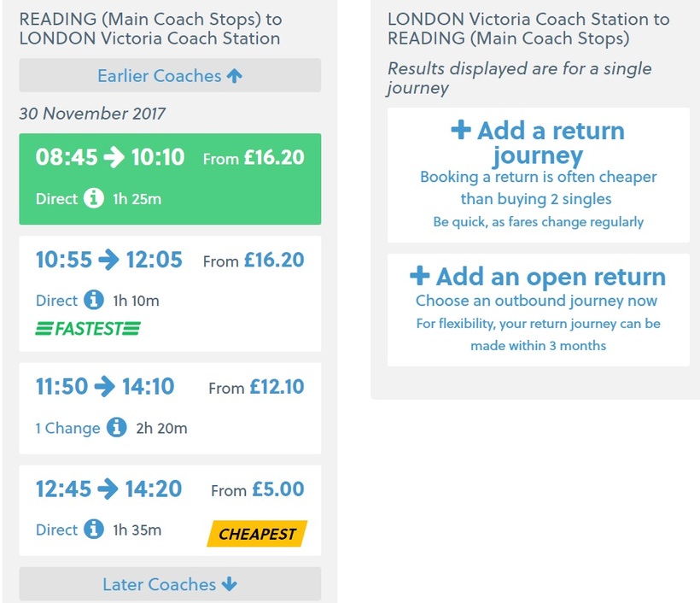Select the 08:45 to 10:10 coach
Viewport: 700px width, 603px height.
click(x=170, y=179)
